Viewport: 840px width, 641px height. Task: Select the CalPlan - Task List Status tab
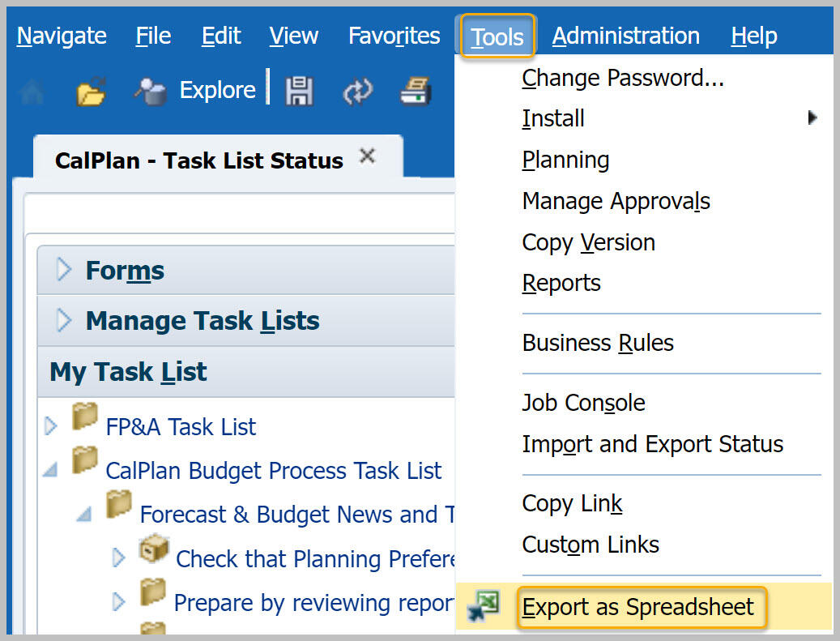199,160
